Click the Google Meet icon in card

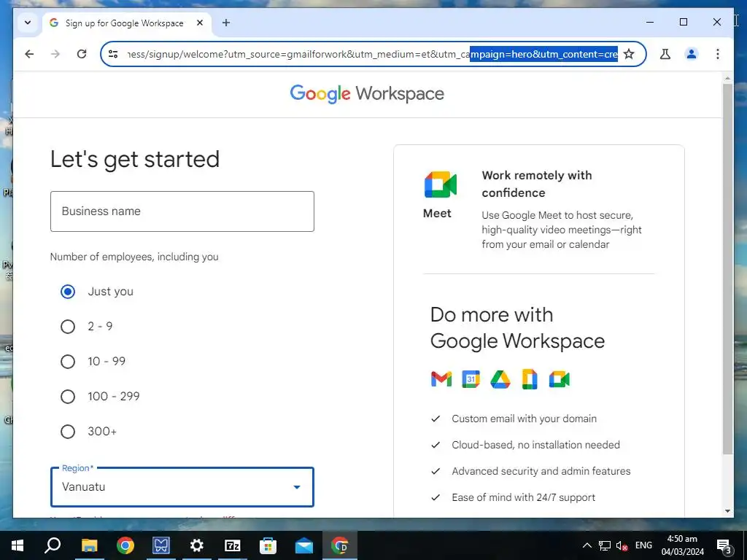pyautogui.click(x=441, y=184)
